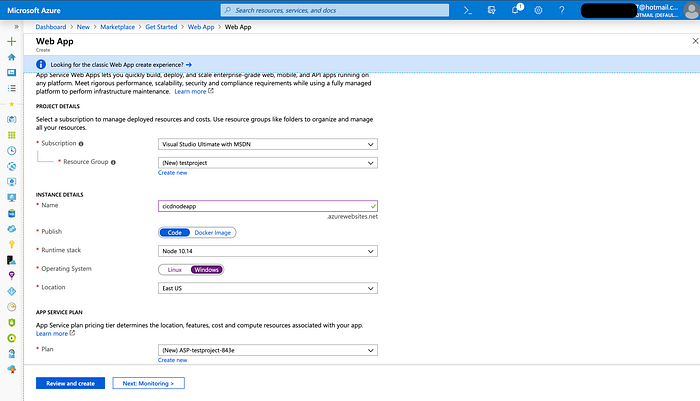Click Create new under Resource Group

coord(172,173)
